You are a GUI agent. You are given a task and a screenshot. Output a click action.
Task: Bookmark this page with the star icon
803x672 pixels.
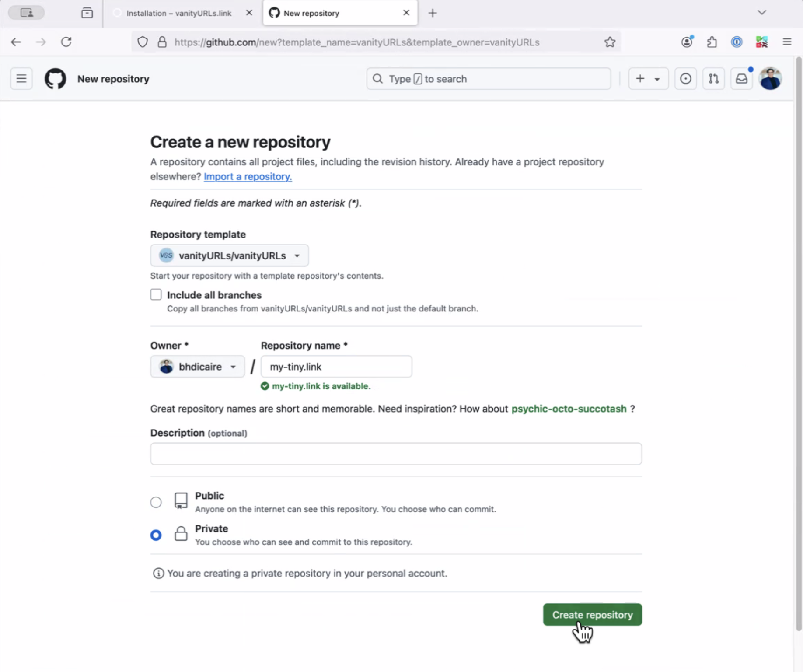[610, 42]
